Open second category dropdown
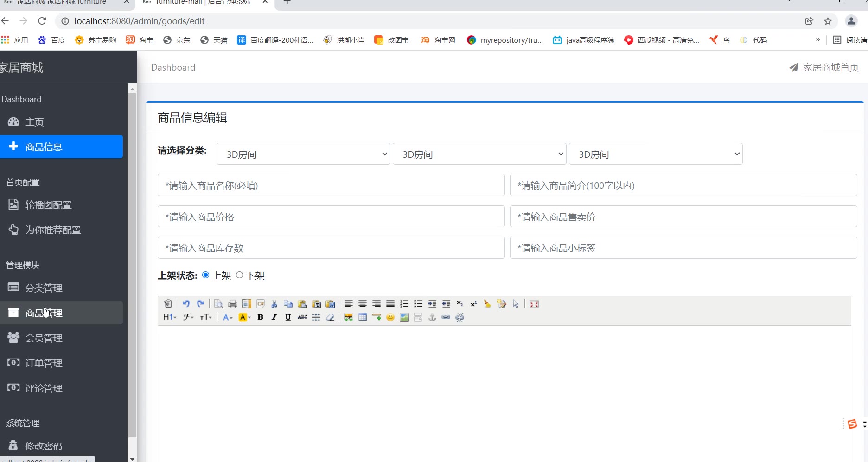Screen dimensions: 868x462 click(x=479, y=154)
